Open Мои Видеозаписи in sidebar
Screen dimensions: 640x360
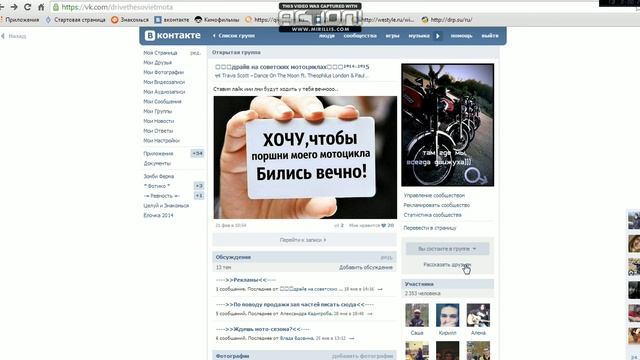164,82
